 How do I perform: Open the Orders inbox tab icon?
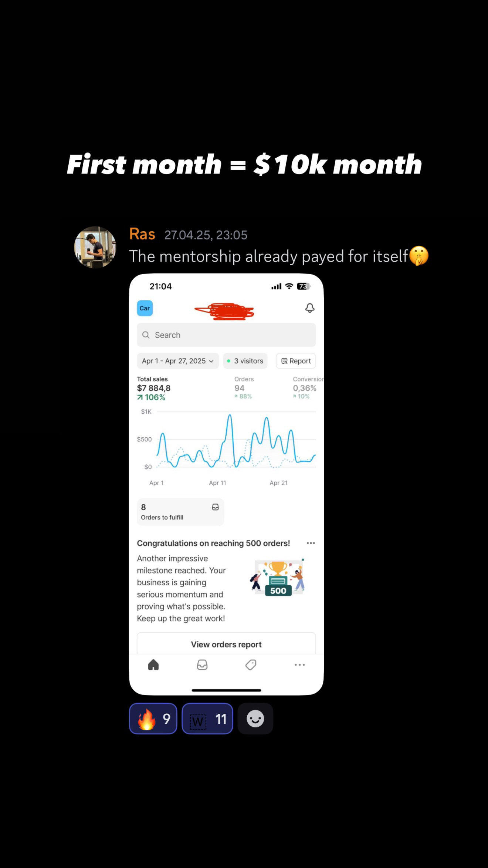pyautogui.click(x=202, y=665)
